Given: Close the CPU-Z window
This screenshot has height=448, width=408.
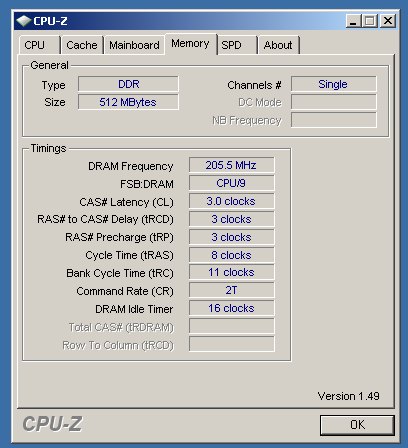Looking at the screenshot, I should (x=388, y=21).
